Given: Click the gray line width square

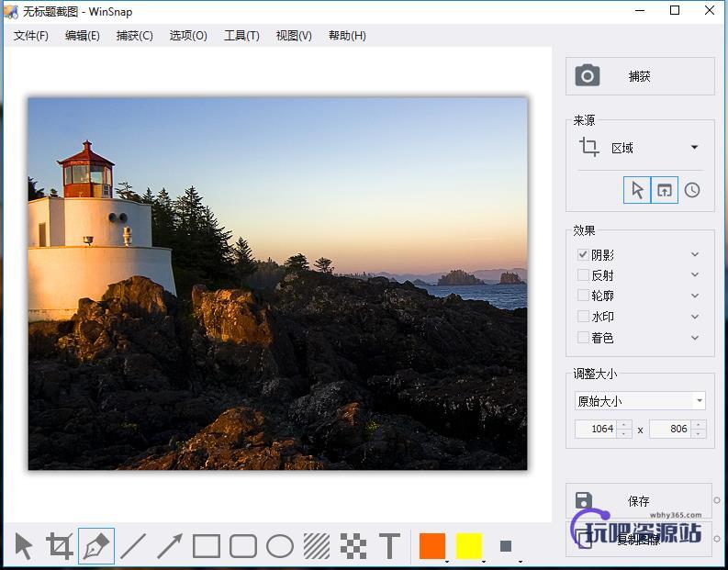Looking at the screenshot, I should click(506, 546).
